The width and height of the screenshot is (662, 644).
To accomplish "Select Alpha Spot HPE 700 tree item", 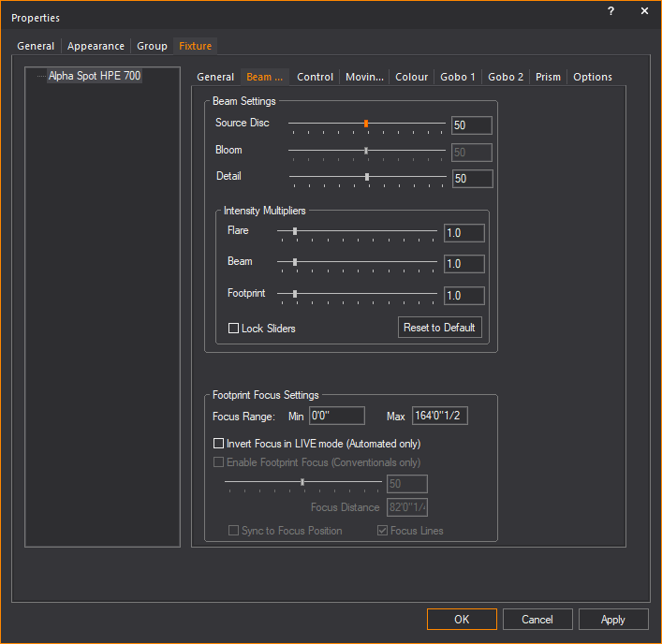I will 95,76.
